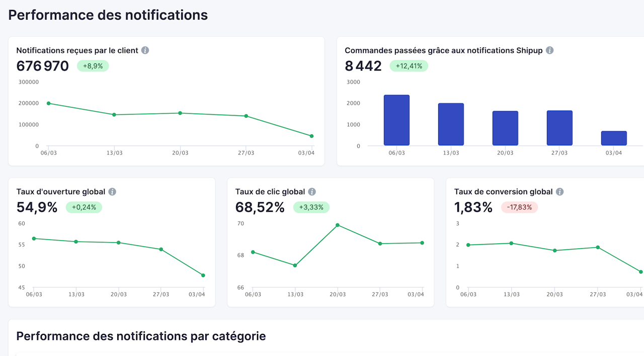The width and height of the screenshot is (644, 356).
Task: Click the 27/03 data point on notifications reçues chart
Action: coord(246,116)
